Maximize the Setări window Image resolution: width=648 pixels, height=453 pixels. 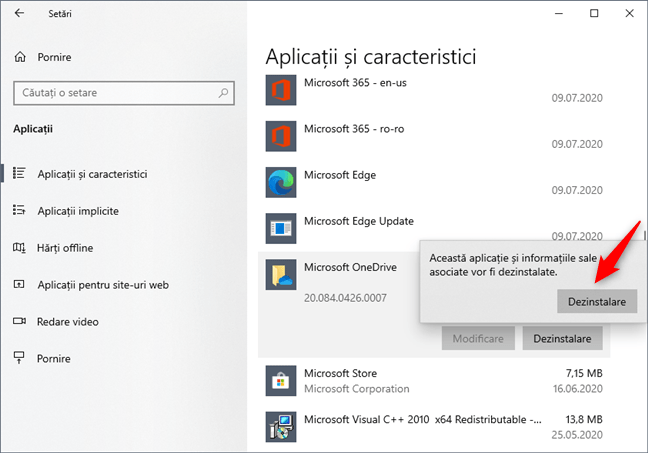point(594,13)
